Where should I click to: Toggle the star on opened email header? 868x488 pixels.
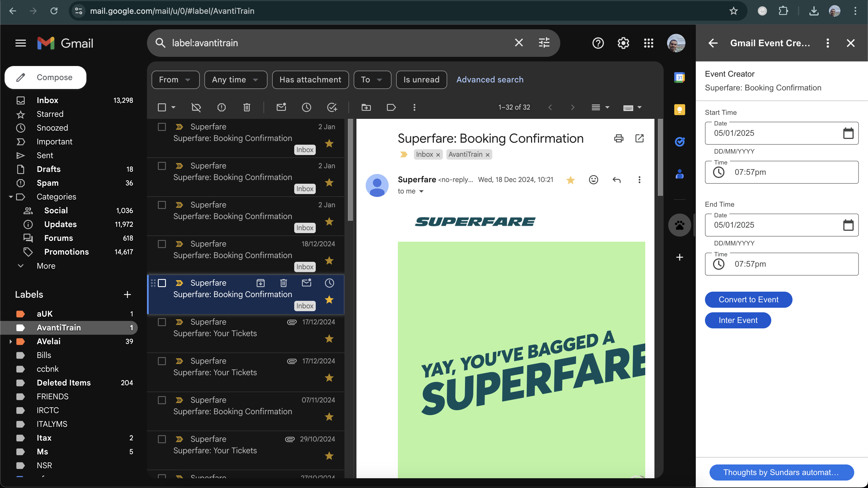point(570,180)
